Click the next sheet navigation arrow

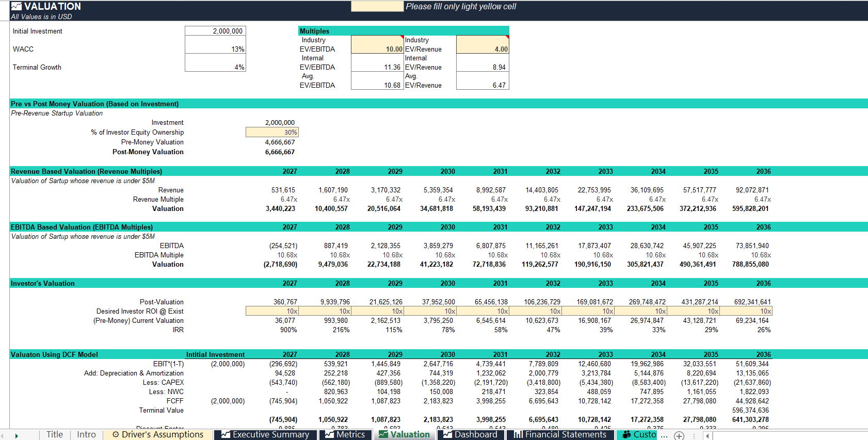(17, 436)
